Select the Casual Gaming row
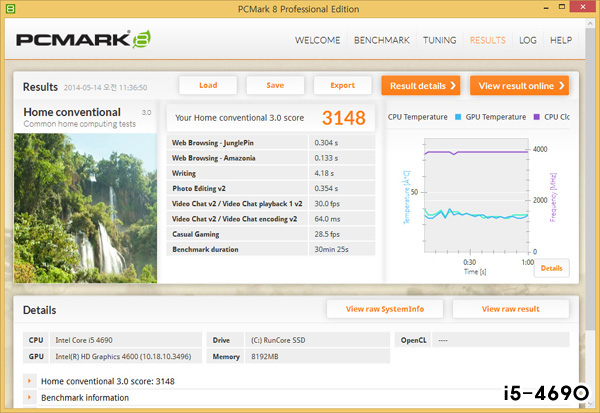The image size is (600, 413). click(x=271, y=234)
